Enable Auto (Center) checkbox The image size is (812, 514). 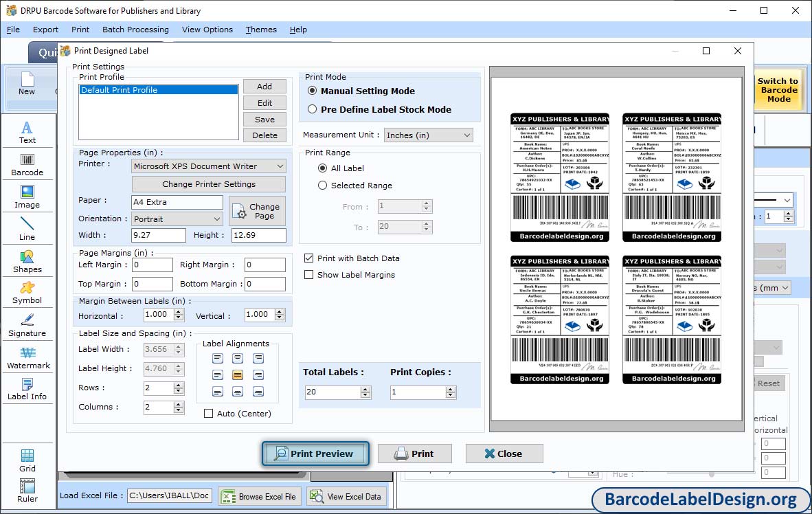click(209, 414)
